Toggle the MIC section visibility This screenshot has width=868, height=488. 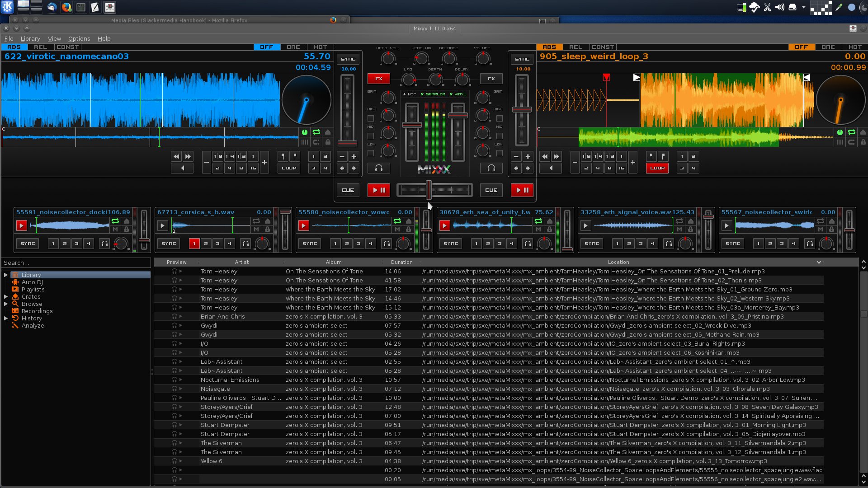410,94
